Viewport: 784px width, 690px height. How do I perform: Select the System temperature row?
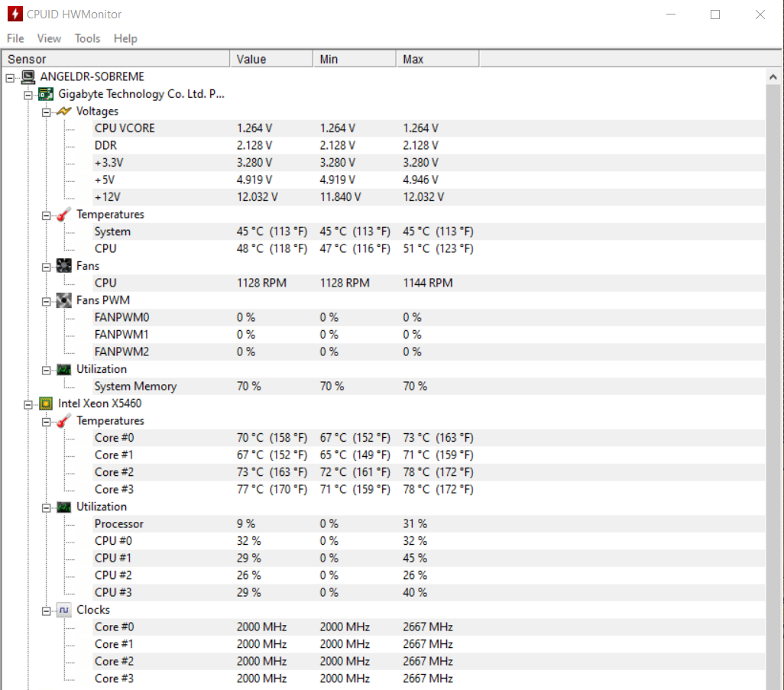click(x=429, y=232)
